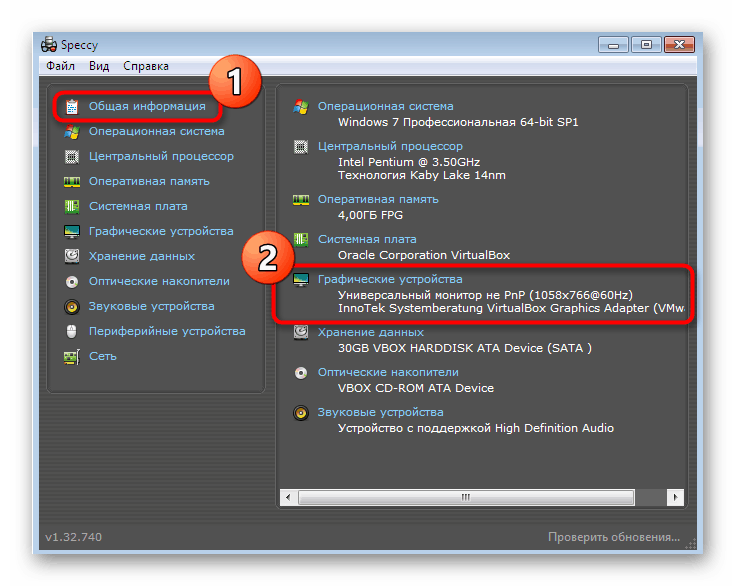The width and height of the screenshot is (735, 586).
Task: Click Проверить обновления link
Action: coord(614,537)
